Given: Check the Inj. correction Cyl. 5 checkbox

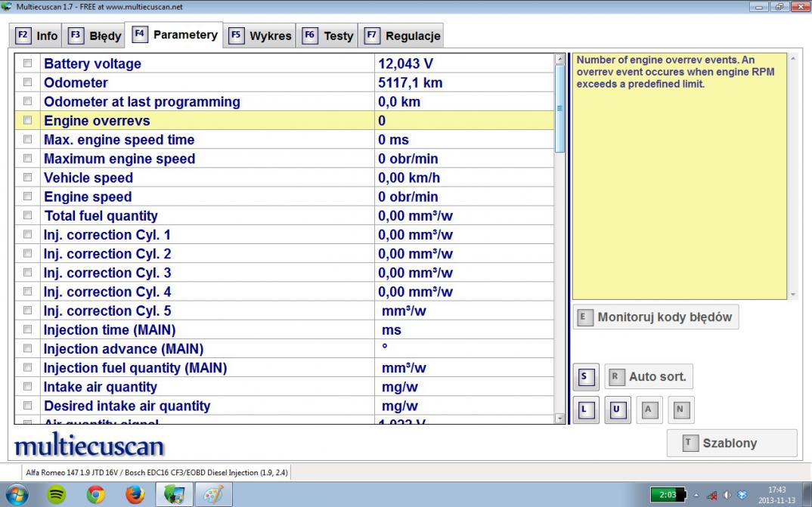Looking at the screenshot, I should point(27,311).
